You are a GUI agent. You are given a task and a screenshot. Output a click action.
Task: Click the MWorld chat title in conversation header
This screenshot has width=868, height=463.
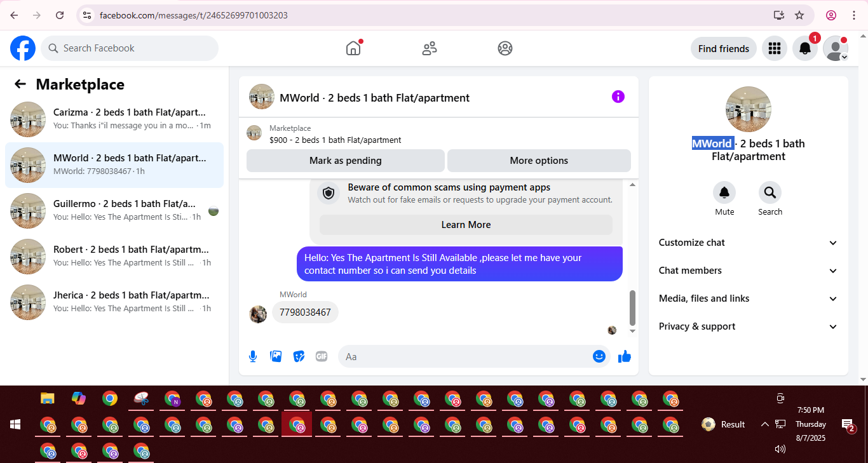[375, 98]
